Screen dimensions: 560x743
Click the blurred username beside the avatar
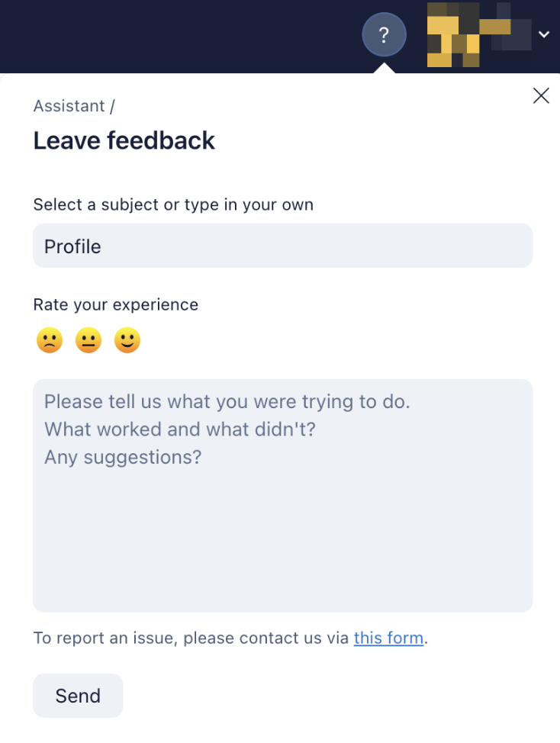(506, 27)
